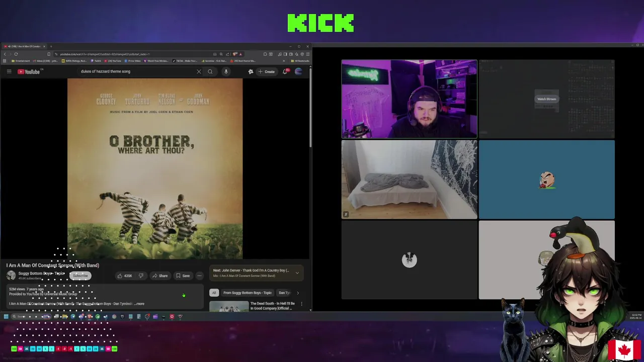Click the video title I Am A Man Of Constant Sorrow
This screenshot has height=362, width=644.
pos(53,265)
